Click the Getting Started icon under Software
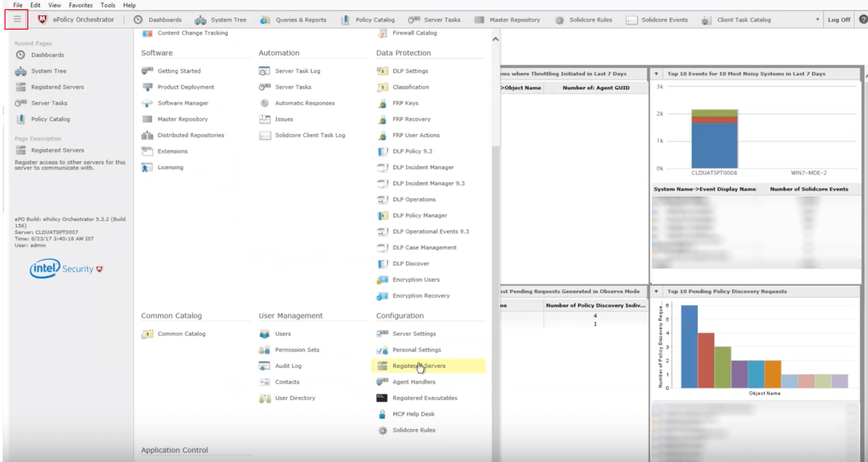Image resolution: width=868 pixels, height=462 pixels. click(x=147, y=71)
